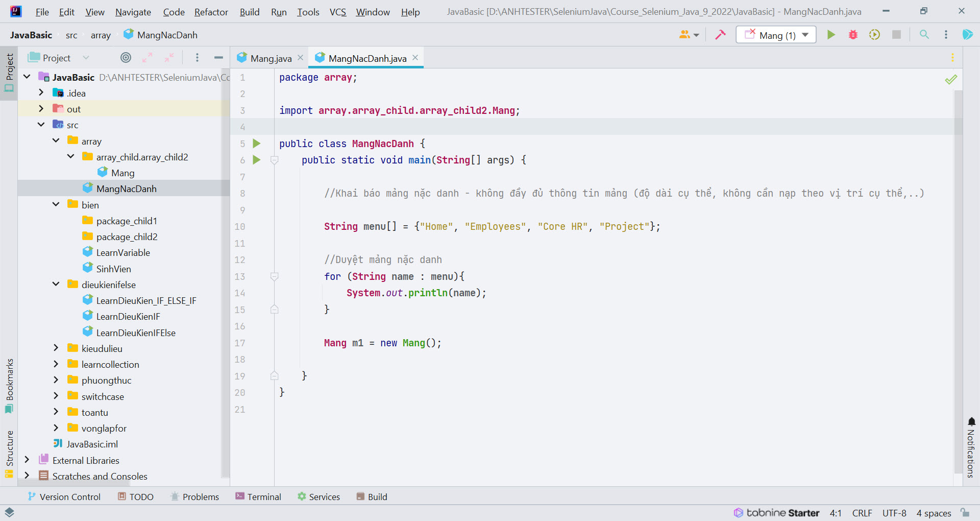Open the TODO tool window
This screenshot has height=521, width=980.
click(136, 496)
